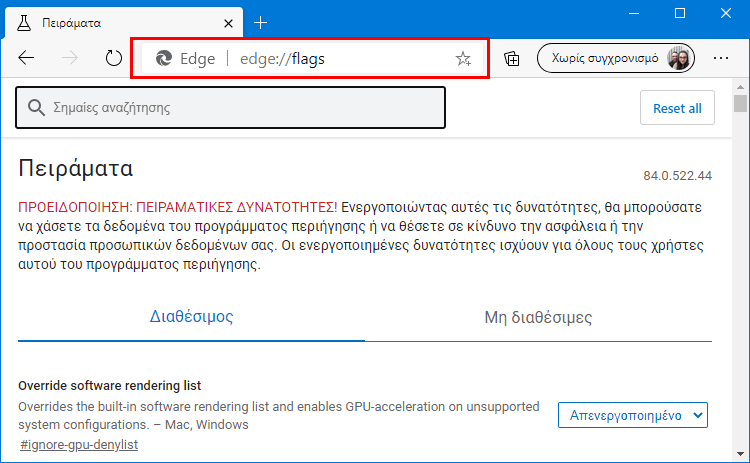Open the Settings and more ellipsis menu
The width and height of the screenshot is (750, 463).
click(x=721, y=58)
